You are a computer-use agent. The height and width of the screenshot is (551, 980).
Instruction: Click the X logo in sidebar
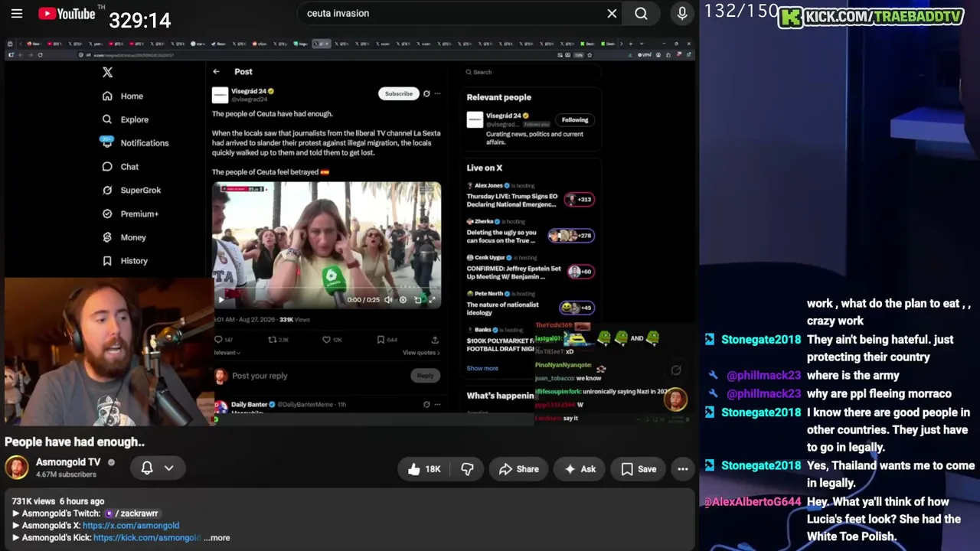(x=107, y=73)
